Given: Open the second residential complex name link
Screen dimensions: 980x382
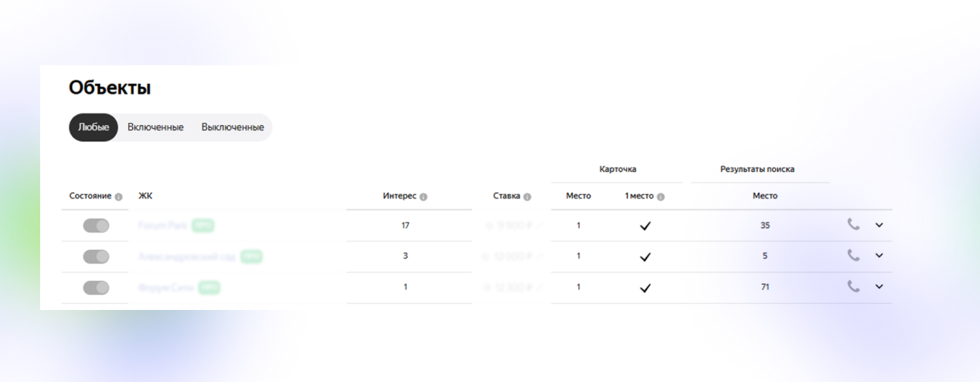Looking at the screenshot, I should [x=186, y=256].
